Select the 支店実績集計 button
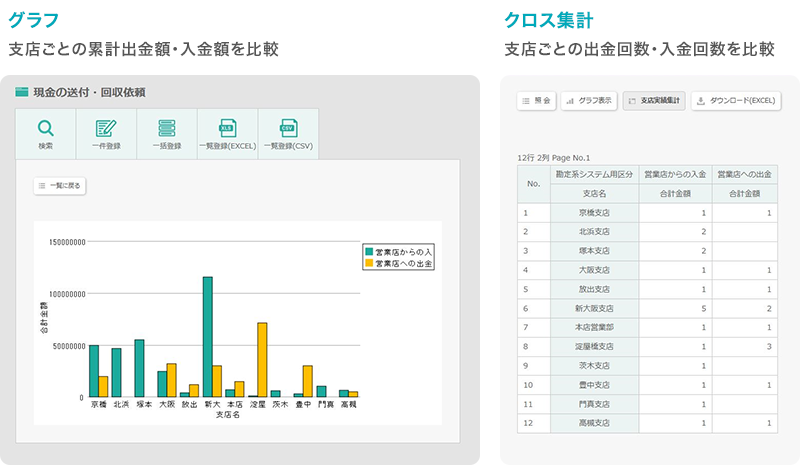The width and height of the screenshot is (800, 466). [653, 101]
